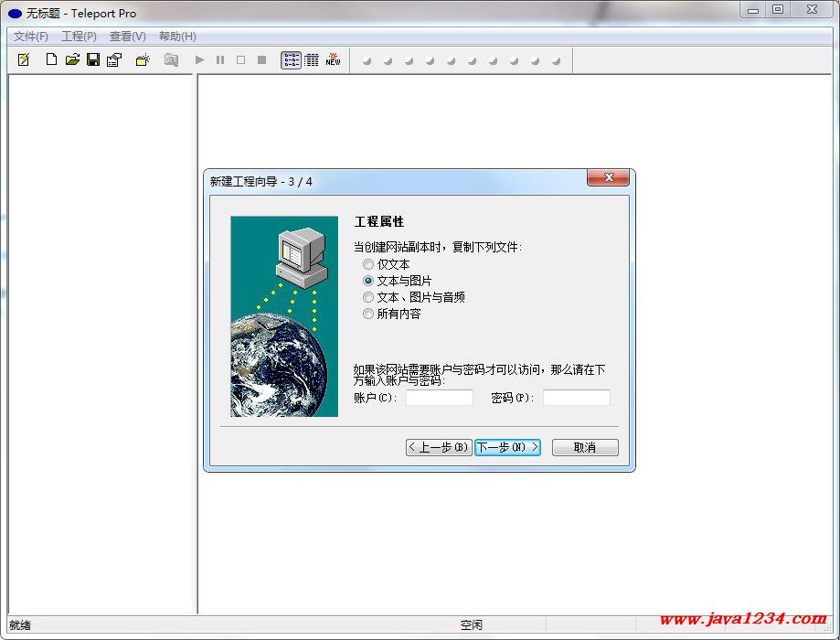
Task: Save the project with floppy disk icon
Action: [x=93, y=59]
